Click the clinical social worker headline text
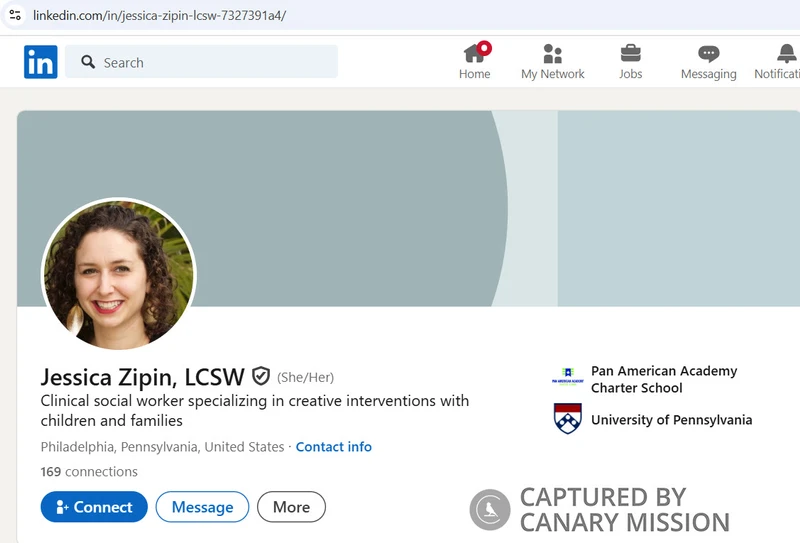 pos(255,410)
